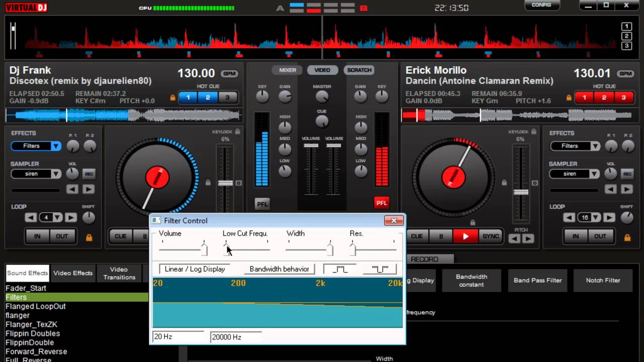Switch to the SCRATCH tab

tap(359, 70)
